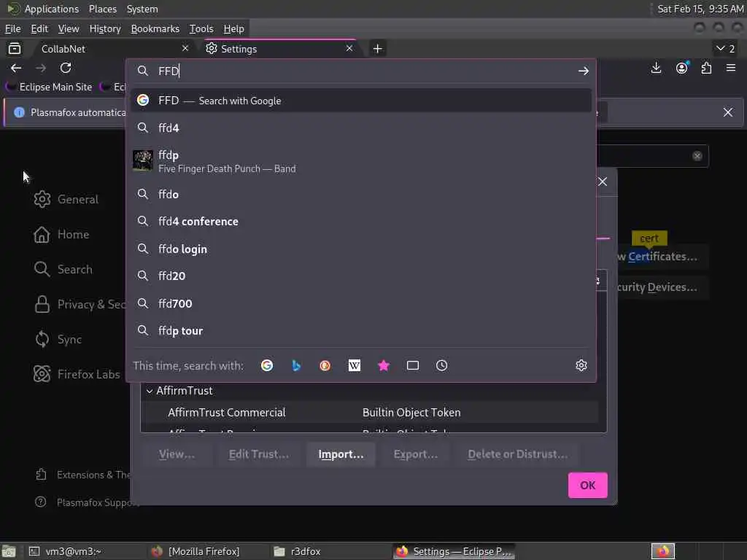The width and height of the screenshot is (747, 560).
Task: Close the Certificate Manager dialog
Action: click(x=603, y=182)
